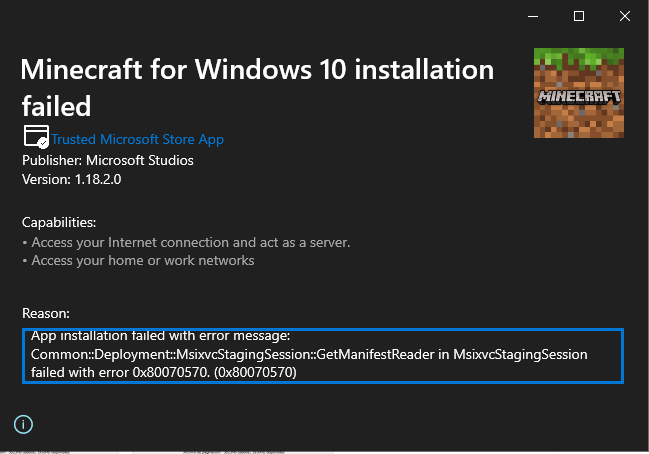Click the trusted app badge icon

tap(36, 138)
